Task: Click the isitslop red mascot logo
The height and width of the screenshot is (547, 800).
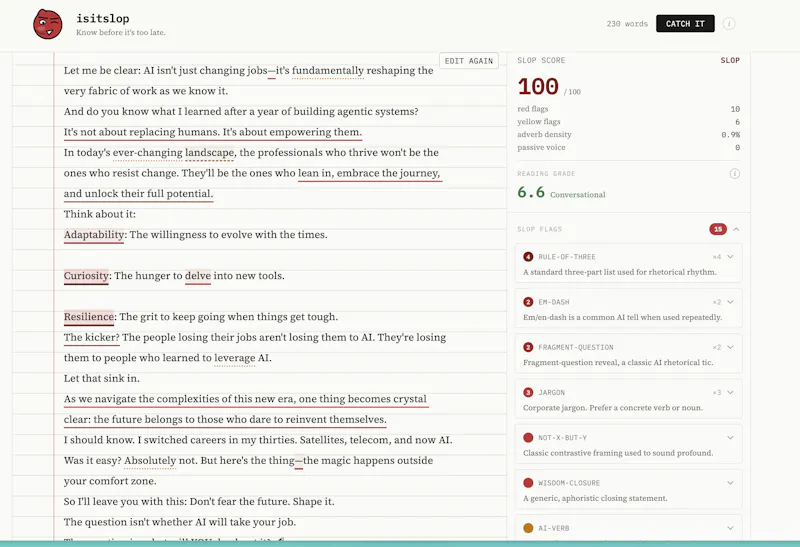Action: (x=47, y=24)
